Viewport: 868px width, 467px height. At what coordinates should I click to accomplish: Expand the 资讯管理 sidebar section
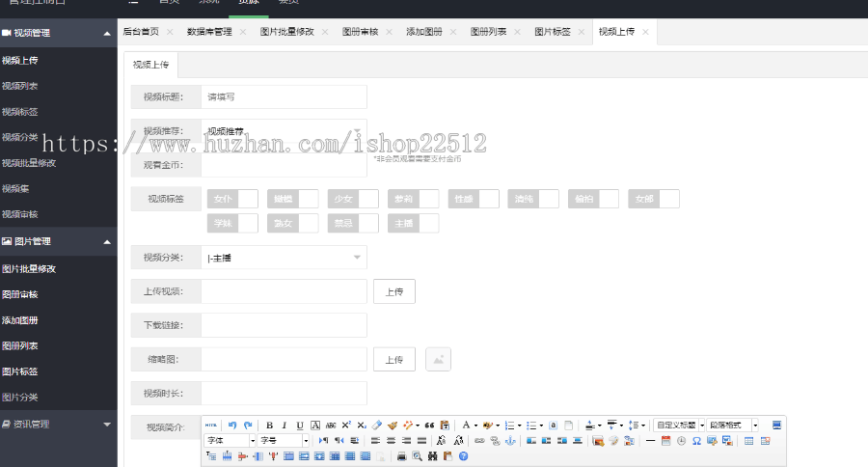[58, 425]
